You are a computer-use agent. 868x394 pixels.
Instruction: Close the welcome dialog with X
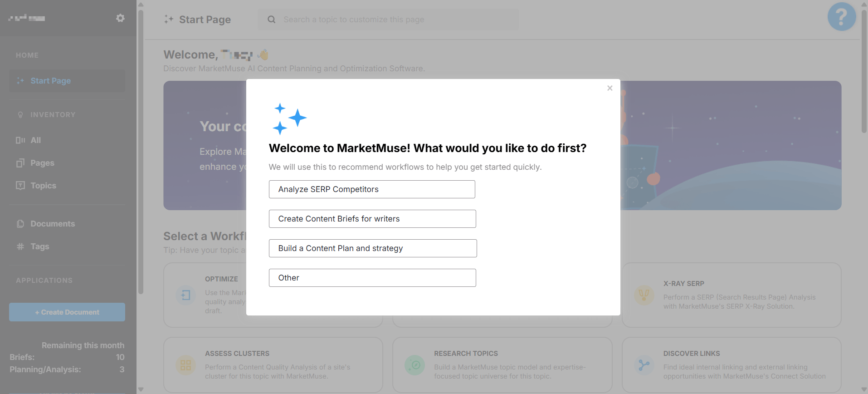[610, 88]
